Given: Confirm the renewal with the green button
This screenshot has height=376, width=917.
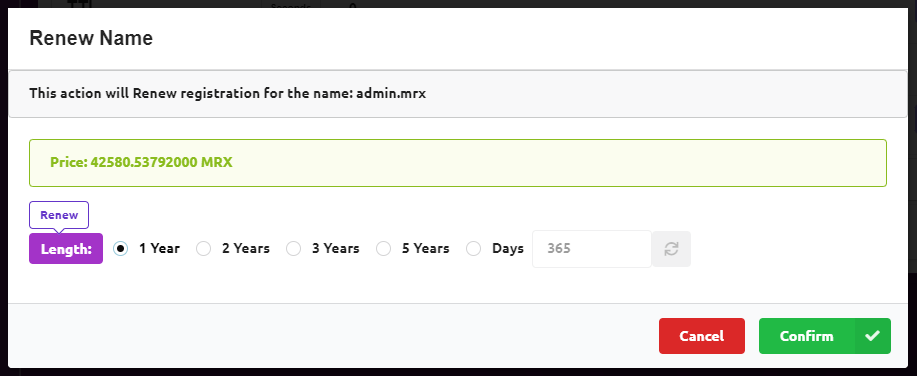Looking at the screenshot, I should 825,336.
